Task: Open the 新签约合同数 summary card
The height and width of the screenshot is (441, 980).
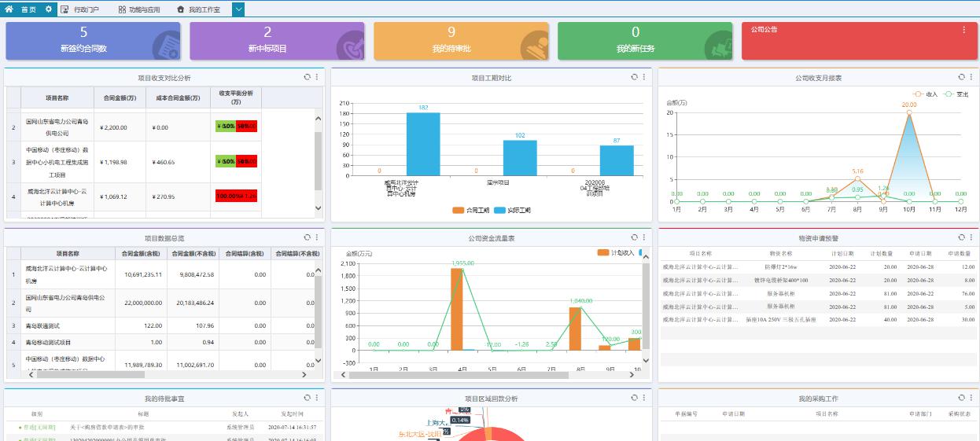Action: coord(93,41)
